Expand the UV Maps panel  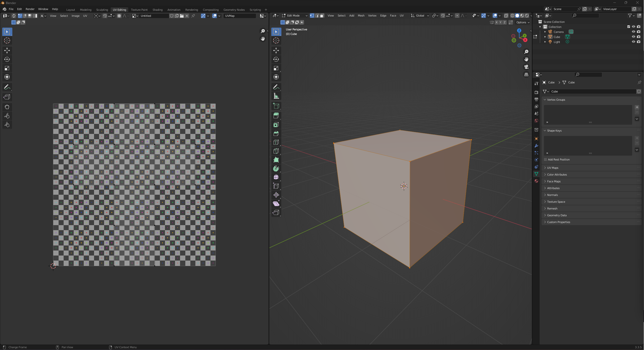[x=553, y=168]
